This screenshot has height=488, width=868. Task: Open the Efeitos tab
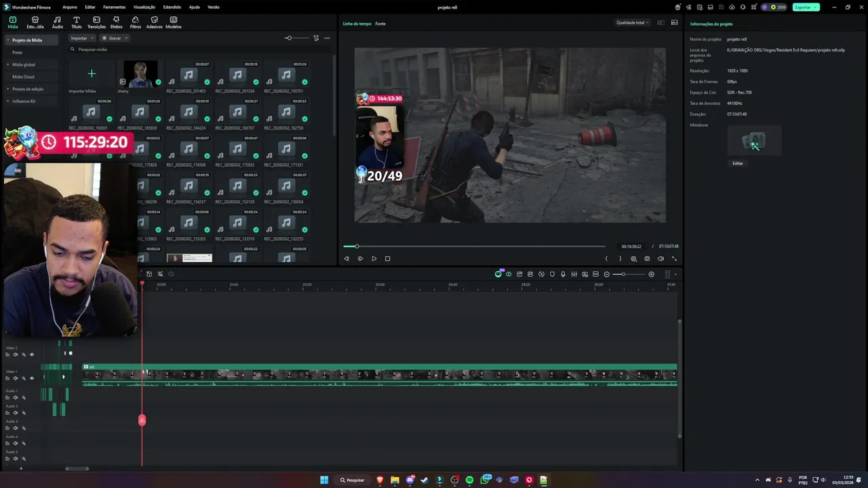[116, 22]
